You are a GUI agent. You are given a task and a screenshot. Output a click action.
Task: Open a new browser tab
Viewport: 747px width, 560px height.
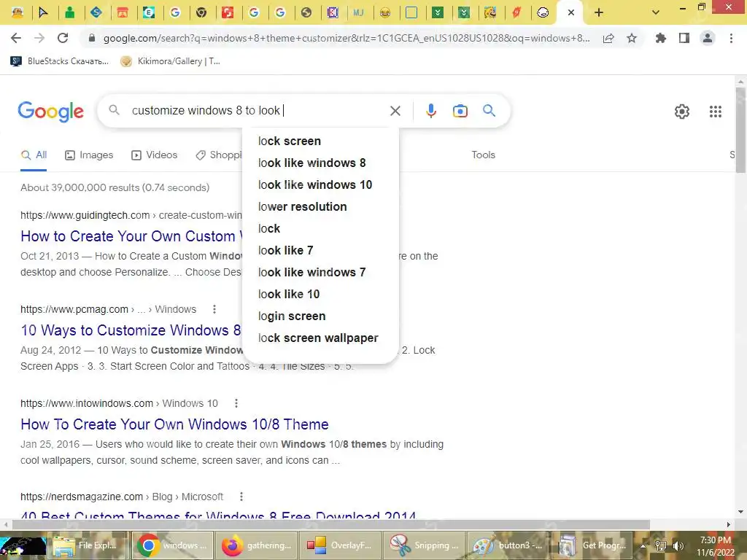point(599,13)
